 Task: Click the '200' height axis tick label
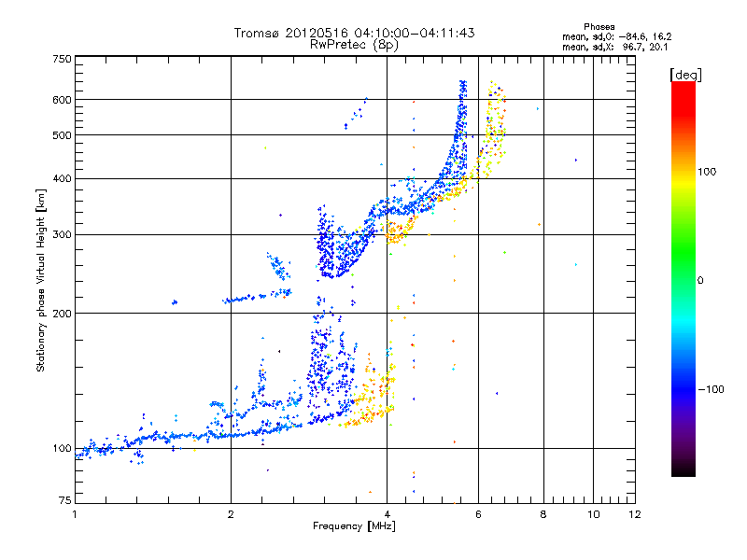(x=62, y=314)
